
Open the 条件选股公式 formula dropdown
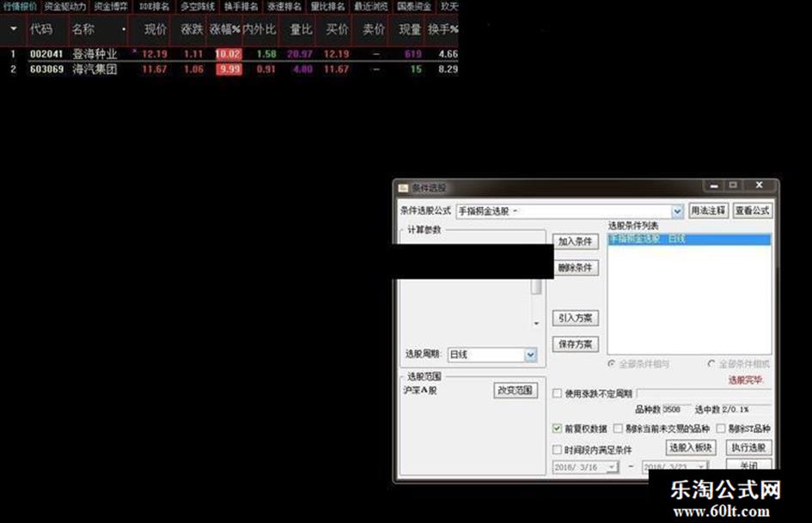coord(677,211)
